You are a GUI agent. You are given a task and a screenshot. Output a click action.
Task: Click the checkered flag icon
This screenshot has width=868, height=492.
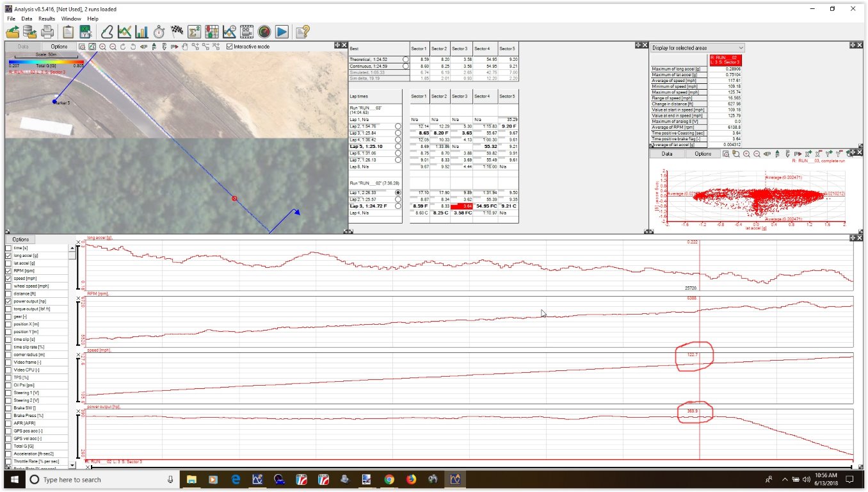point(177,31)
